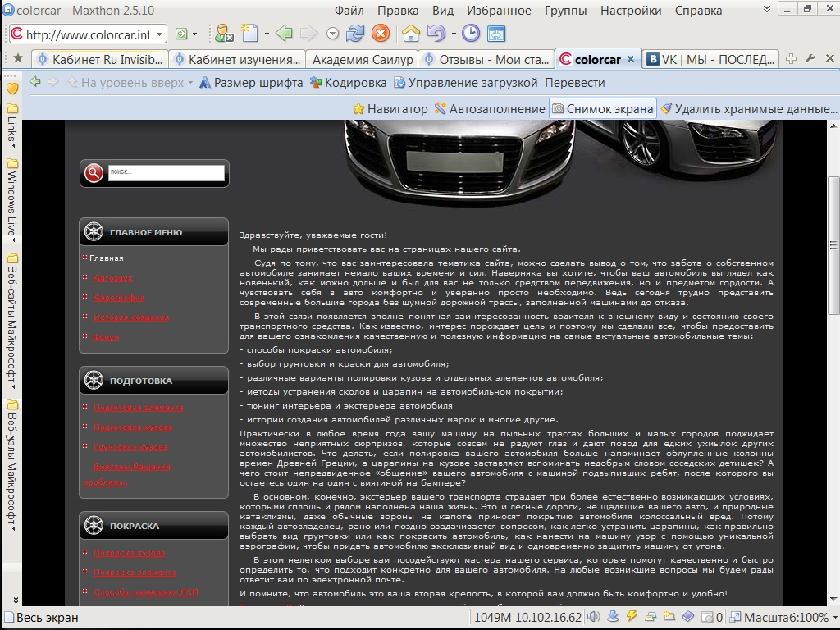Click the lightning bolt icon in status bar
840x630 pixels.
pos(632,617)
